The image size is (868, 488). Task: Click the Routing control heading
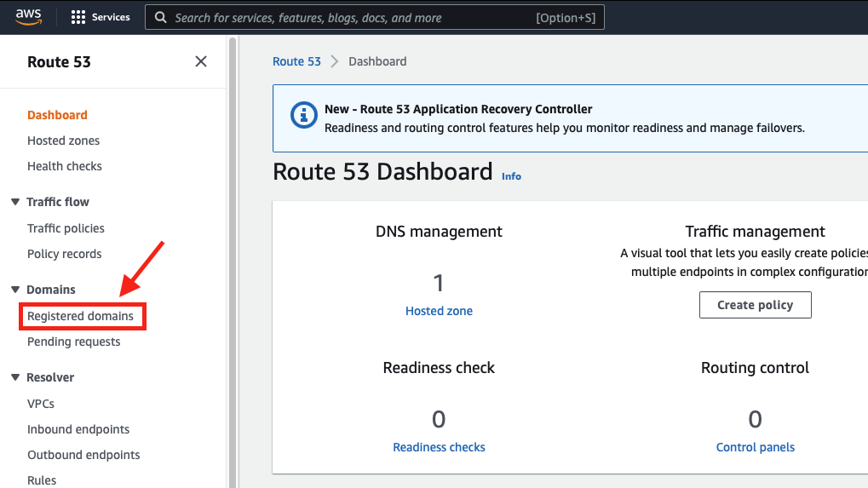(x=755, y=368)
